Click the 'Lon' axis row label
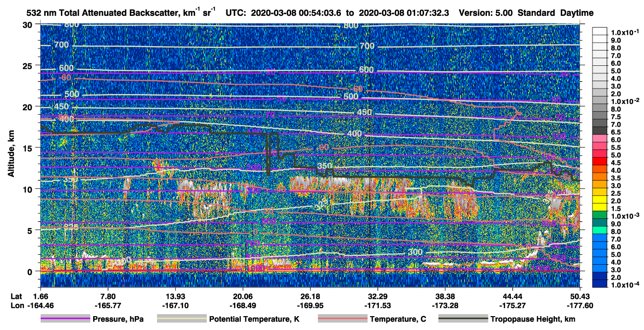644x330 pixels. [x=16, y=305]
